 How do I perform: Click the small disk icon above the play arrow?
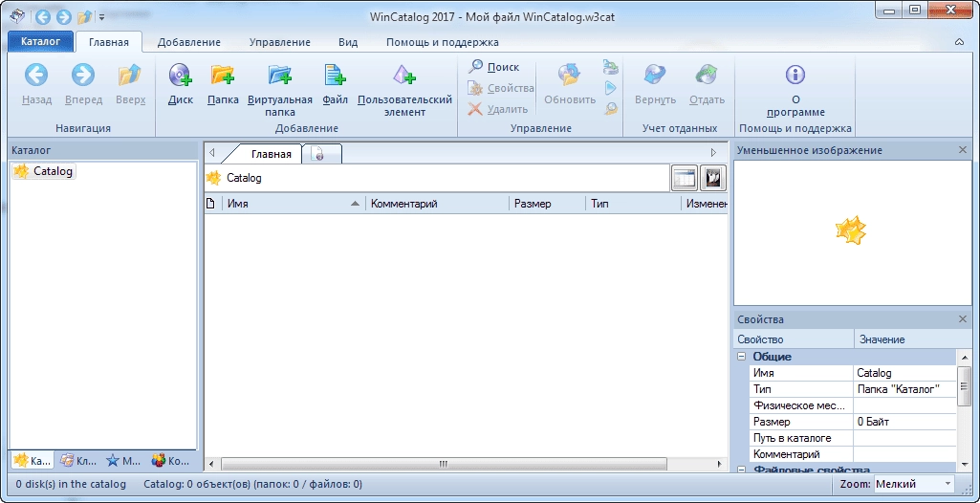(611, 67)
